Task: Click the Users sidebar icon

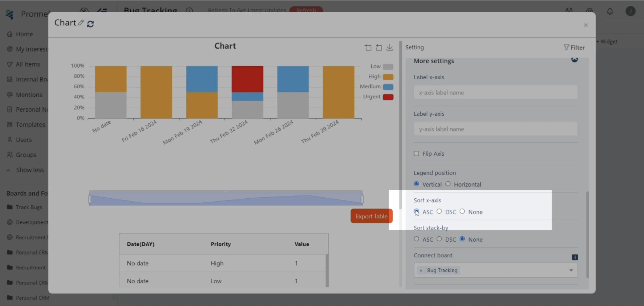Action: point(9,140)
